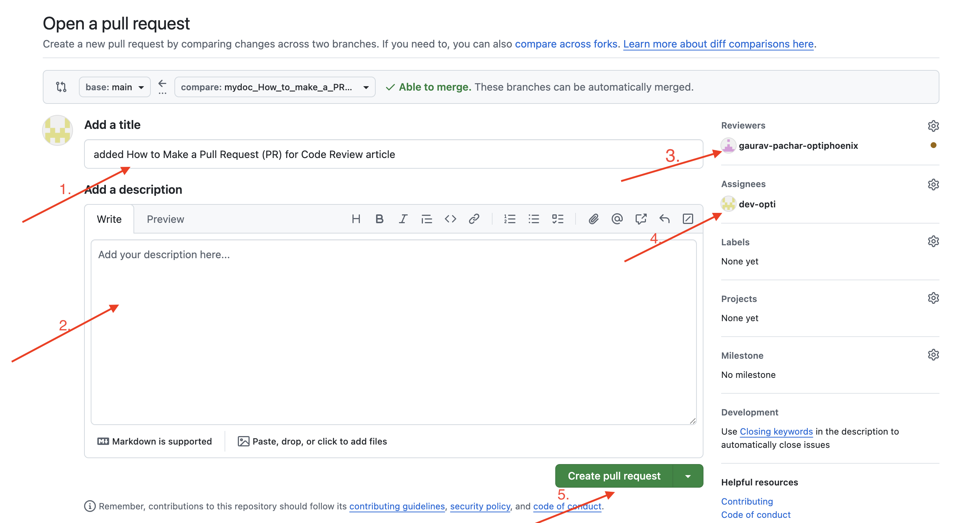Insert code with the code icon
Screen dimensions: 980x523
(x=450, y=219)
